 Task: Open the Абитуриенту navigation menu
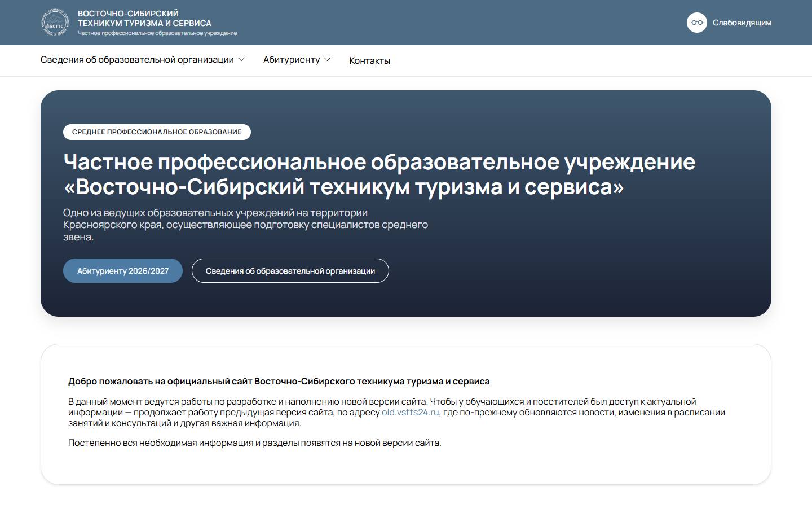292,59
